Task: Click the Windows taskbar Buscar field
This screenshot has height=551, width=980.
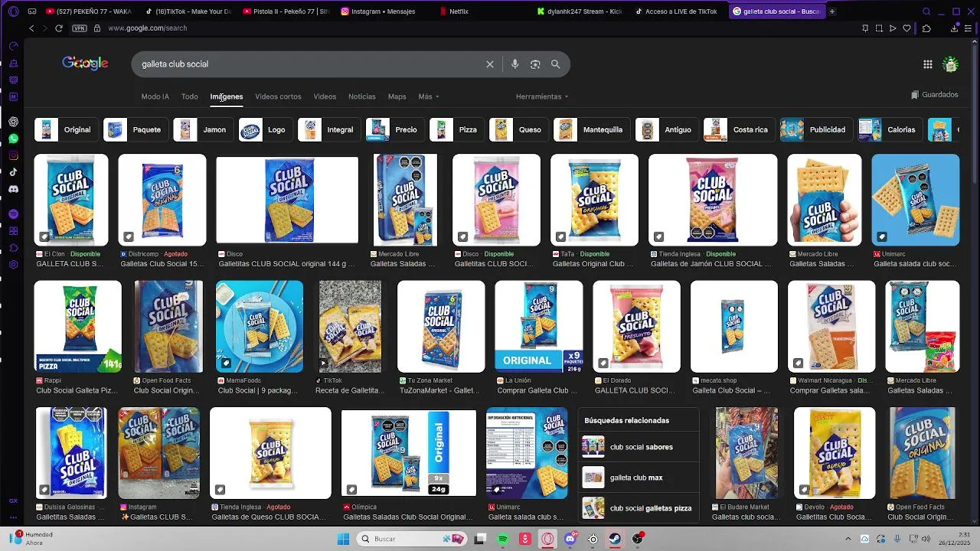Action: pyautogui.click(x=413, y=539)
